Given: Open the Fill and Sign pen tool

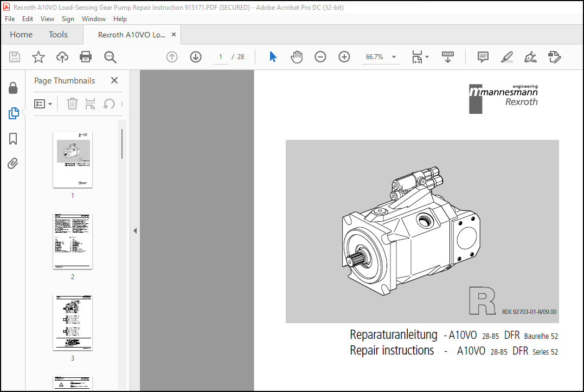Looking at the screenshot, I should pyautogui.click(x=530, y=57).
